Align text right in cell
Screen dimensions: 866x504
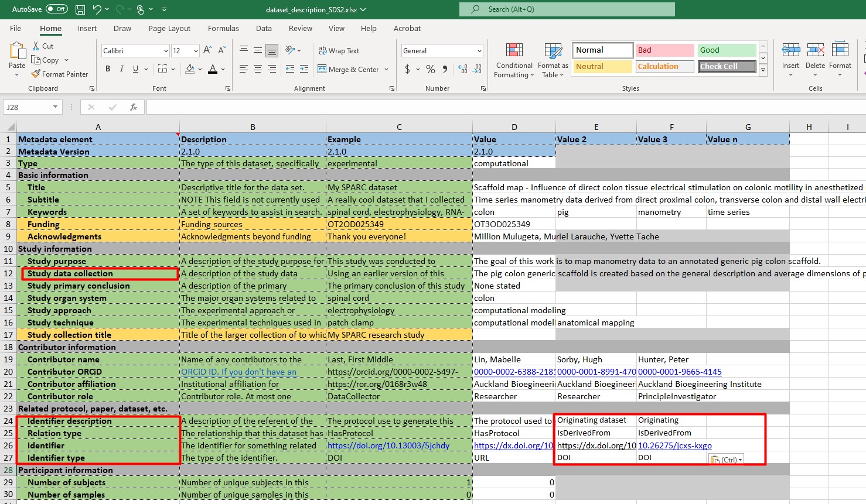tap(272, 69)
